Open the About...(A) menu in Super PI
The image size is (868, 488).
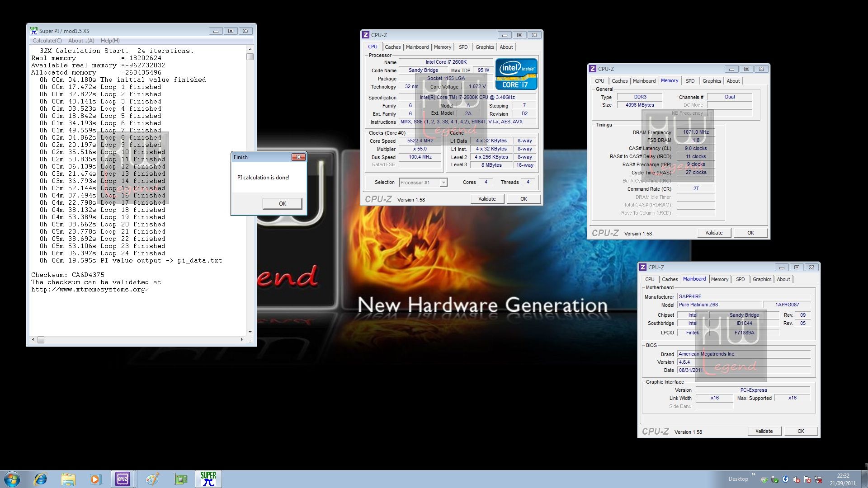81,41
